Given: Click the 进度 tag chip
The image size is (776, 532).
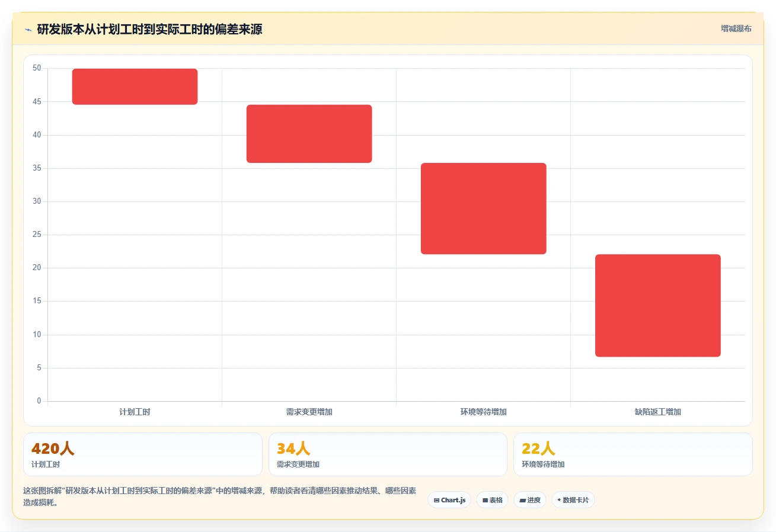Looking at the screenshot, I should pyautogui.click(x=529, y=500).
